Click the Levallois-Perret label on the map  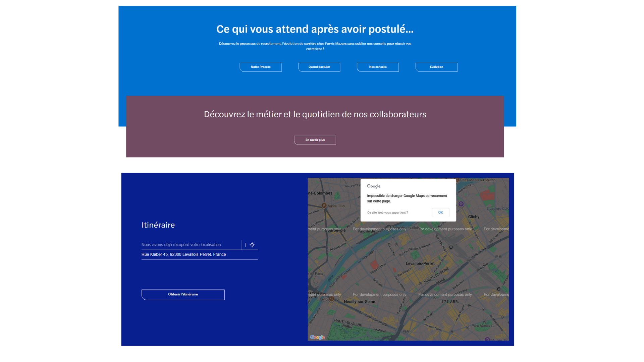(x=420, y=263)
